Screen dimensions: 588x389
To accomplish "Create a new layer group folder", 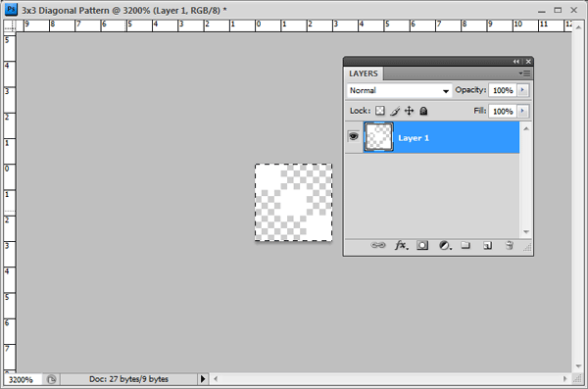I will (465, 245).
